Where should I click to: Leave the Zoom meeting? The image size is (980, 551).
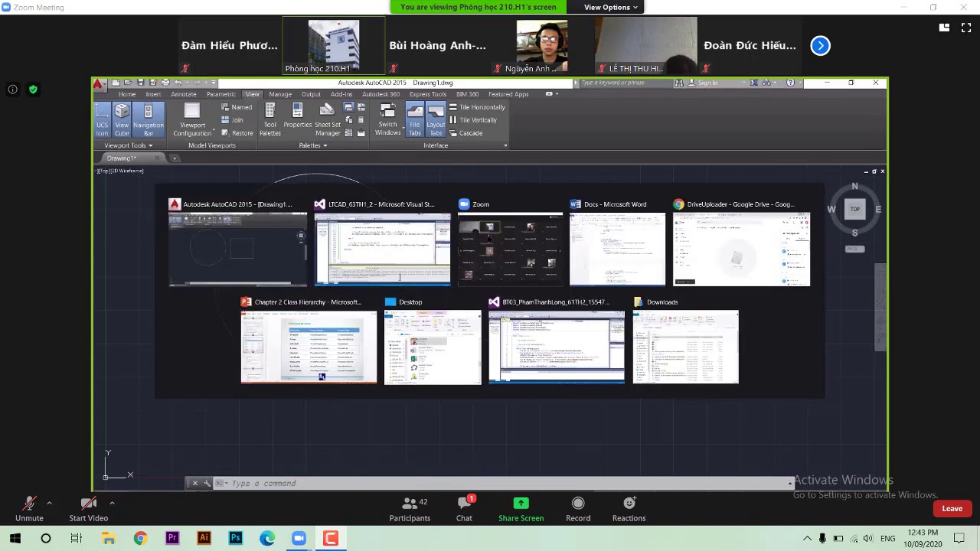pos(952,508)
